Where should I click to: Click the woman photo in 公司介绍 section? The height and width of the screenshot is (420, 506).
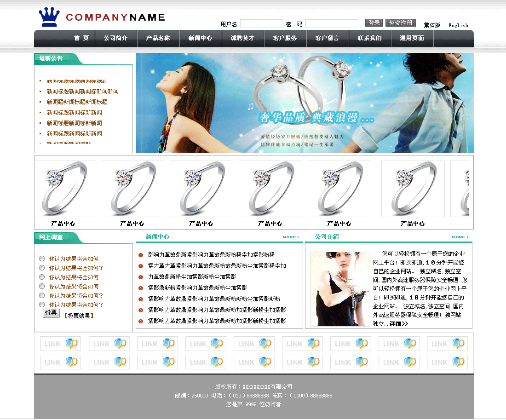click(340, 289)
